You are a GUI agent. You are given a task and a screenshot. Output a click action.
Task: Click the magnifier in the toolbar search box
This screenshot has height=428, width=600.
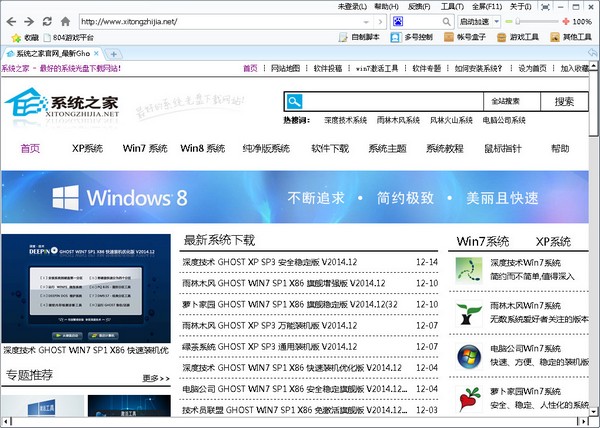(447, 22)
